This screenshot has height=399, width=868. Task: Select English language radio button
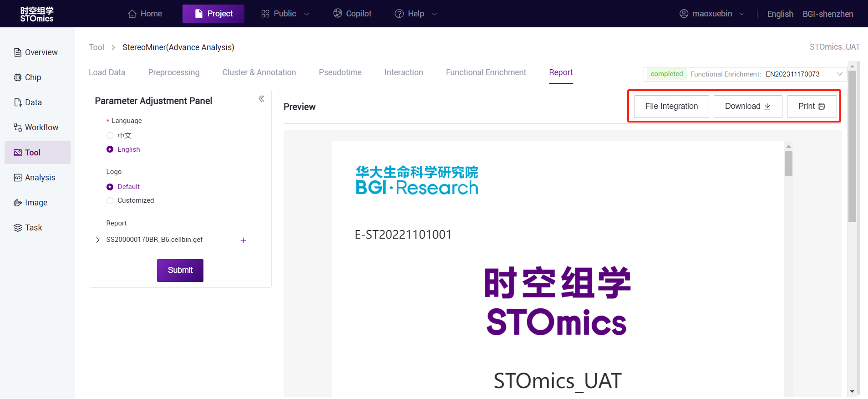point(110,149)
